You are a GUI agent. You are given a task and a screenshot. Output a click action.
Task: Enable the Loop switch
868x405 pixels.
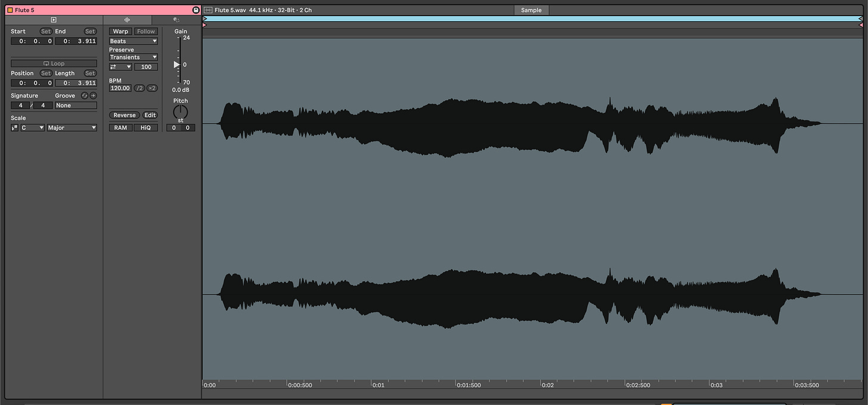pyautogui.click(x=54, y=63)
